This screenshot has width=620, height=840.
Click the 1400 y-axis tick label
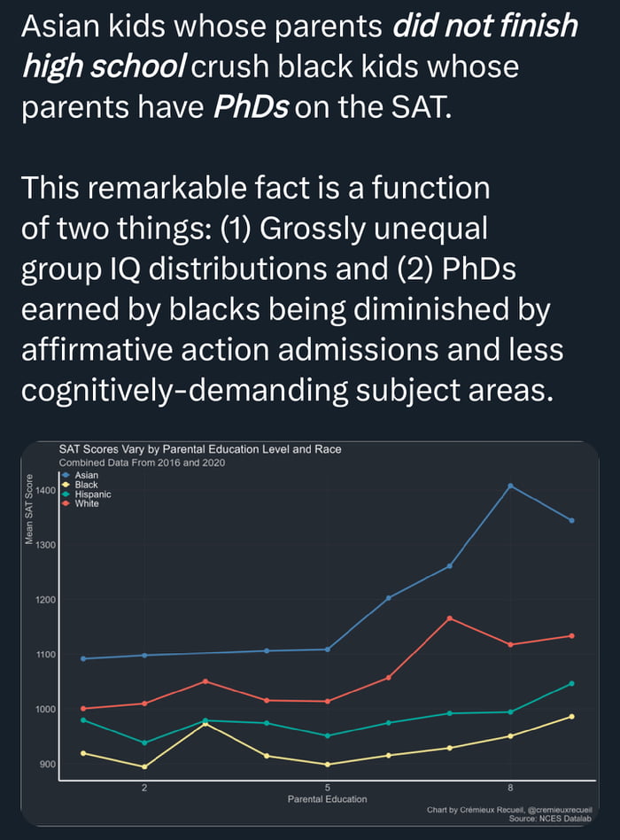click(x=46, y=490)
